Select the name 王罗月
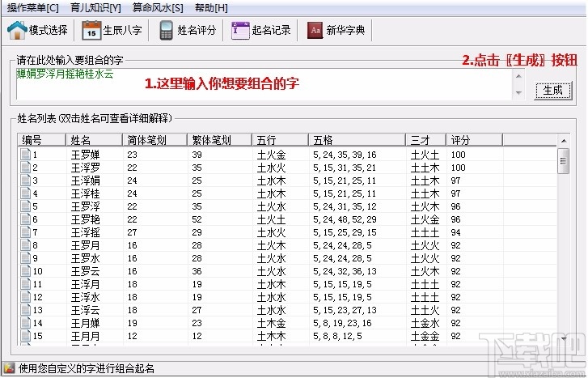Image resolution: width=588 pixels, height=378 pixels. coord(86,245)
